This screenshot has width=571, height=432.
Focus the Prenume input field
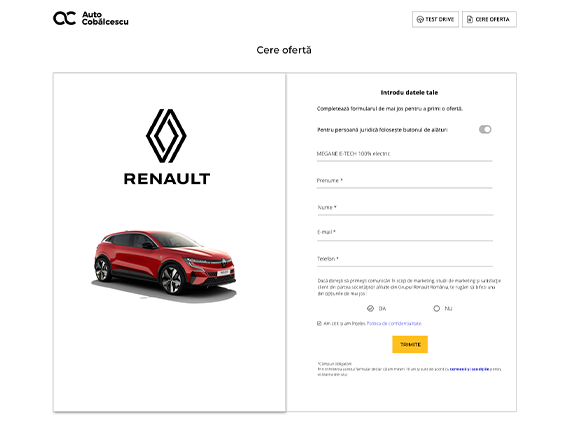click(x=405, y=181)
